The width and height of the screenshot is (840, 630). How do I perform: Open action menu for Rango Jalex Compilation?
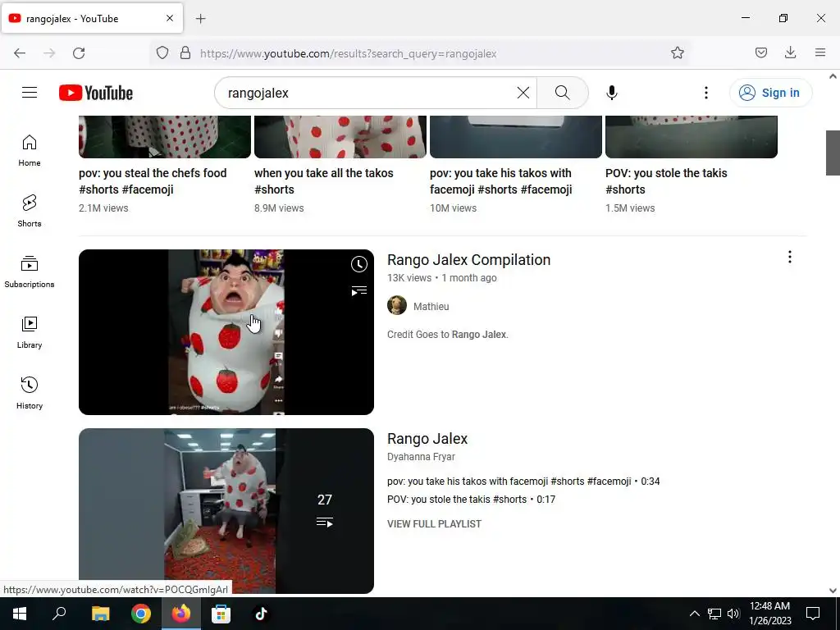click(790, 257)
